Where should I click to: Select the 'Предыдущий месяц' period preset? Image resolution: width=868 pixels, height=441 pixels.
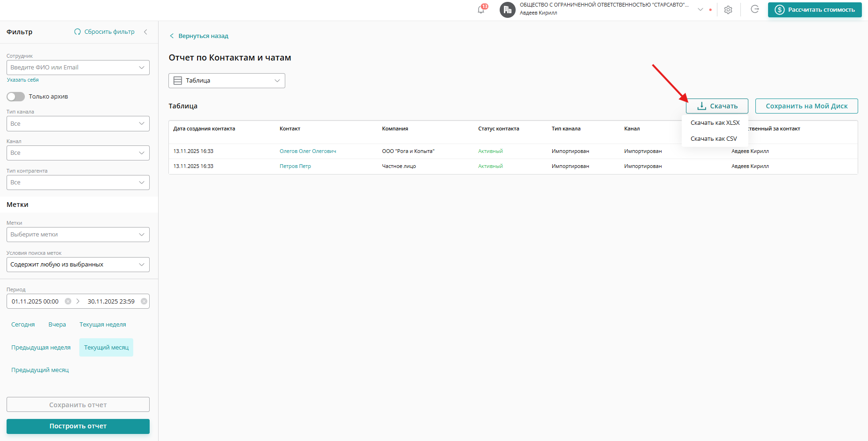[x=40, y=370]
